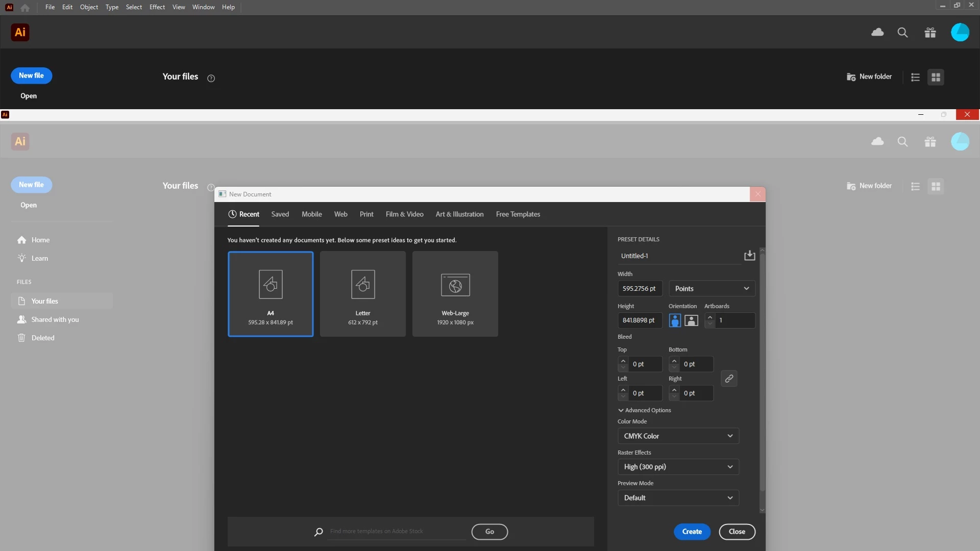Select the Web-Large preset thumbnail

tap(455, 294)
